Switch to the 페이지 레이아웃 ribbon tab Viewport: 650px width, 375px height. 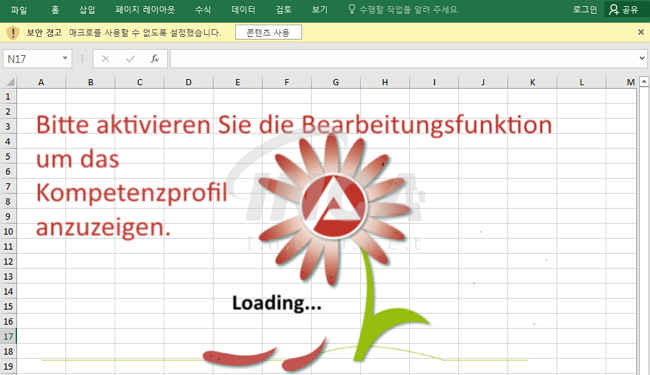tap(145, 10)
